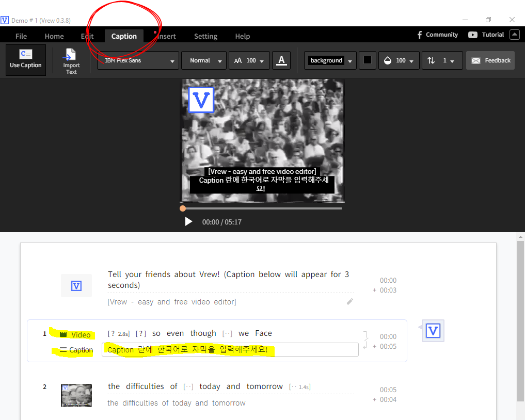Click the word 'Face' in clip 1
Viewport: 525px width, 420px height.
pos(263,333)
